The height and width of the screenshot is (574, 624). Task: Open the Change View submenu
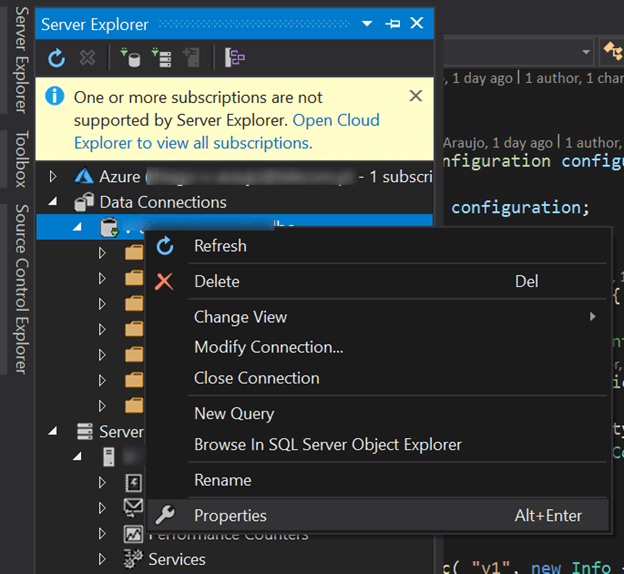tap(240, 317)
